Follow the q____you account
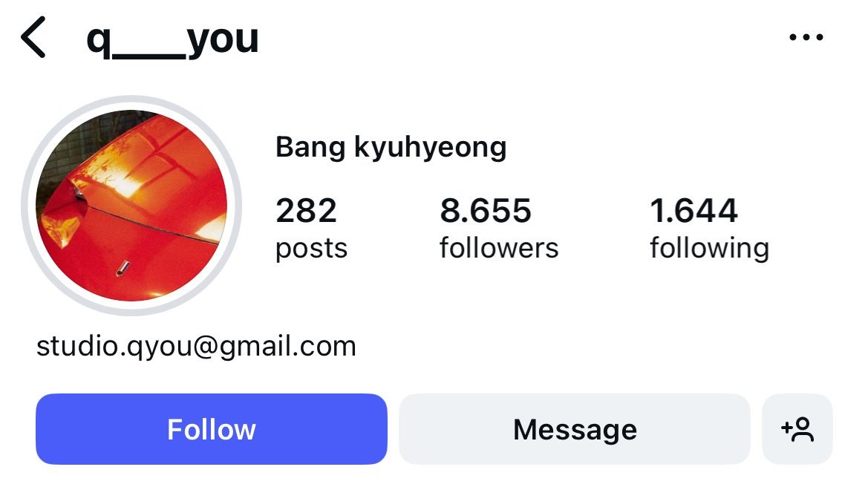 [212, 429]
